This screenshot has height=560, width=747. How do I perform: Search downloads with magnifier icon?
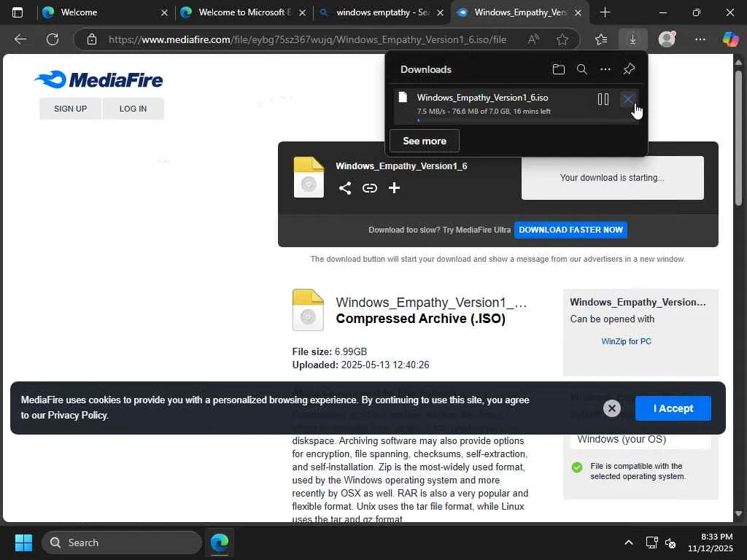581,69
